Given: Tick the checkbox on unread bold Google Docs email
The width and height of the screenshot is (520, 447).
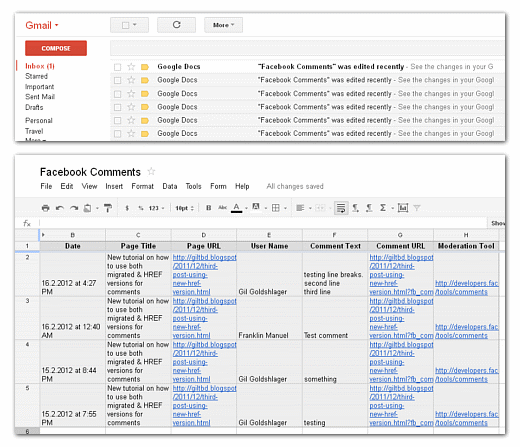Looking at the screenshot, I should click(x=117, y=67).
